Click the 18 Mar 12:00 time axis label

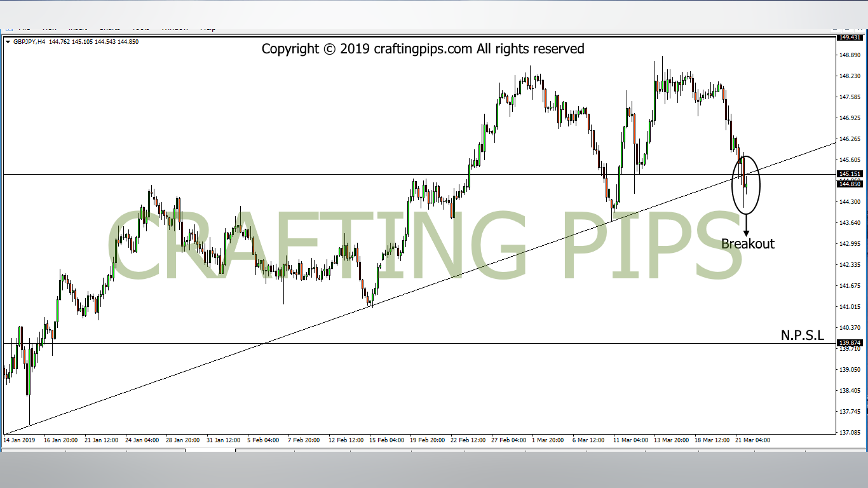click(712, 440)
